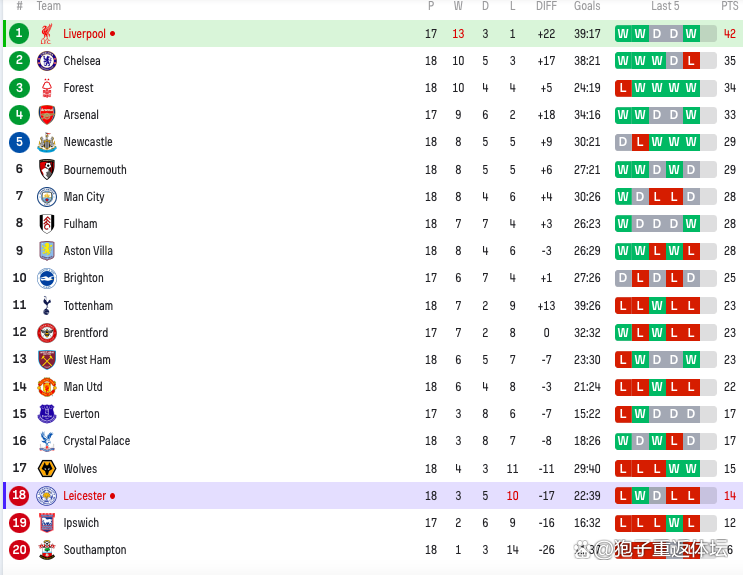Select the Newcastle club crest
This screenshot has width=743, height=575.
click(x=46, y=142)
